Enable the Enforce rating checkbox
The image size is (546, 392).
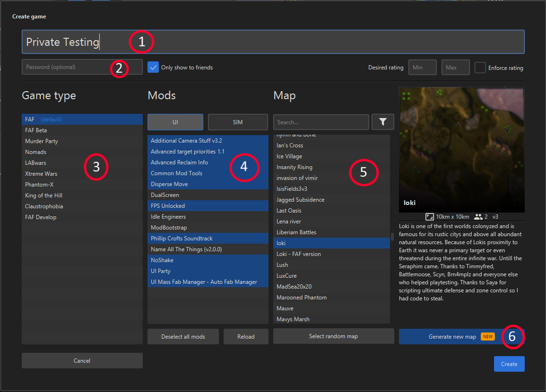(x=480, y=68)
